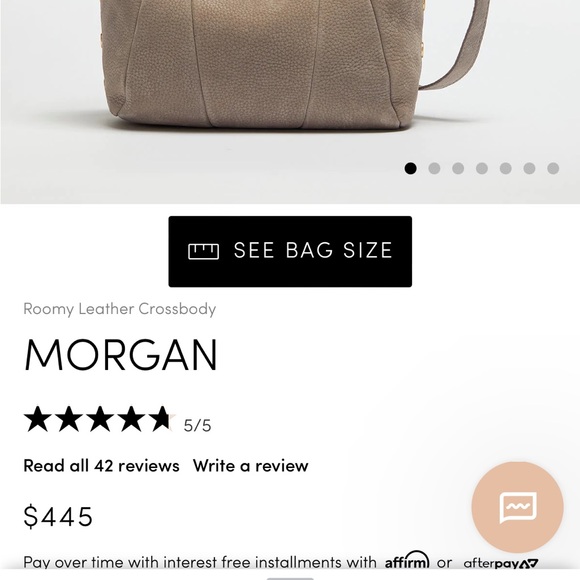The width and height of the screenshot is (580, 580).
Task: Switch to the third product image dot
Action: [x=458, y=168]
